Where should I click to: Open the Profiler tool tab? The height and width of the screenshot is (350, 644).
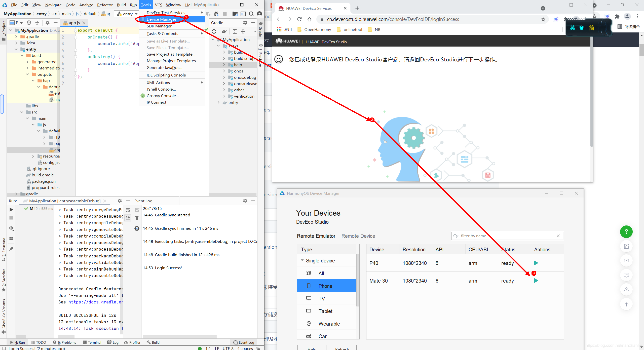tap(132, 342)
